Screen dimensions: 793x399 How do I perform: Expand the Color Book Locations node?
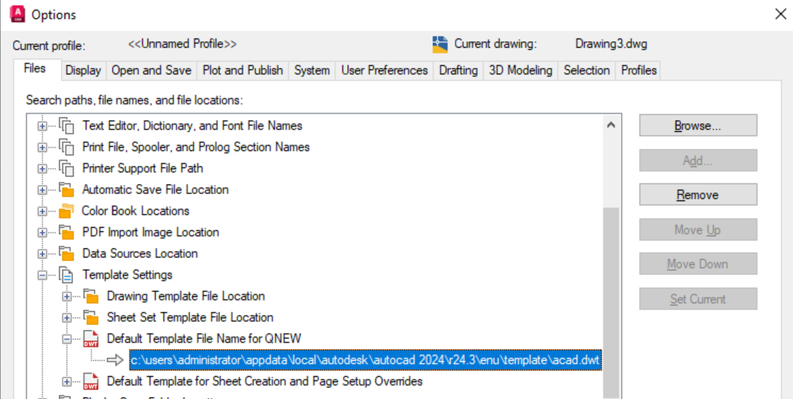tap(42, 211)
